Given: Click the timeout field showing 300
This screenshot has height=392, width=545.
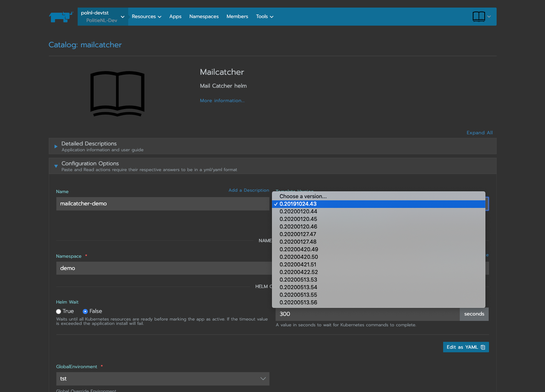Looking at the screenshot, I should click(x=368, y=314).
